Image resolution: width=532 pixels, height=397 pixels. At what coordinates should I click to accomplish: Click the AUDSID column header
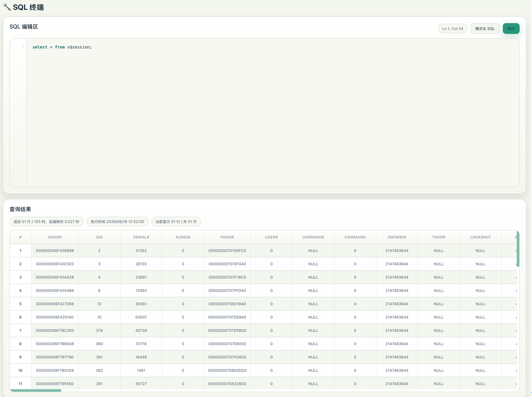183,237
